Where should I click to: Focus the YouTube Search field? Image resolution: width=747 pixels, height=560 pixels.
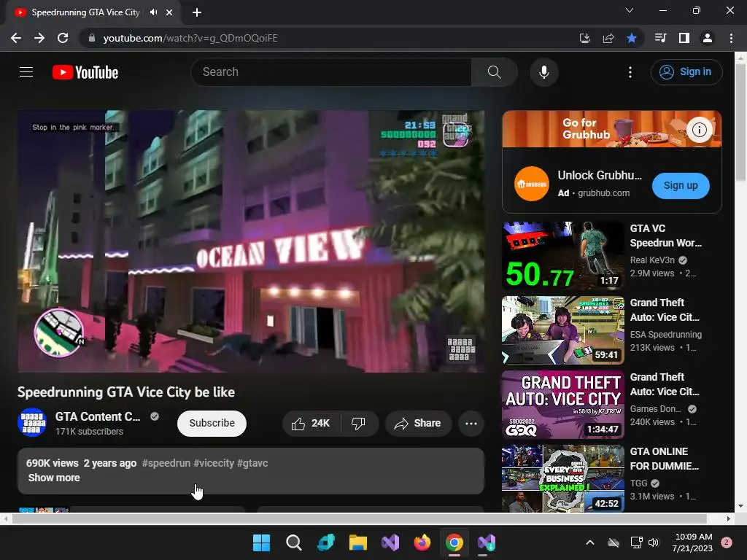click(x=331, y=72)
